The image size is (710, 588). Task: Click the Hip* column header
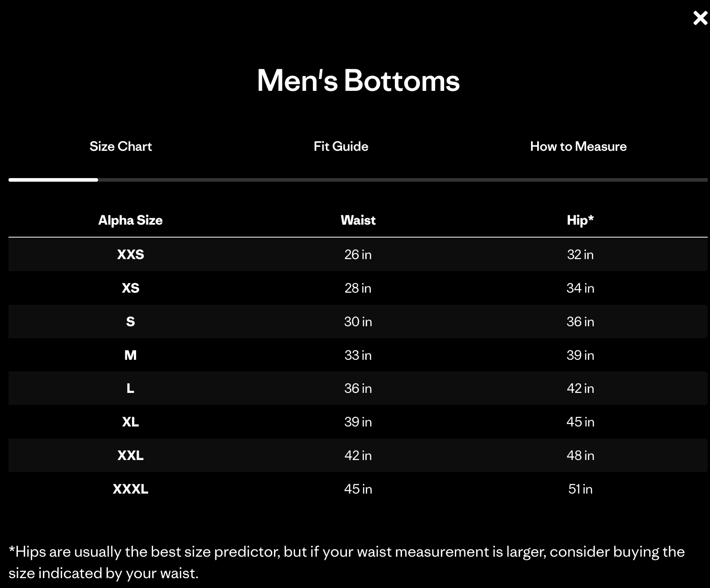(x=580, y=220)
